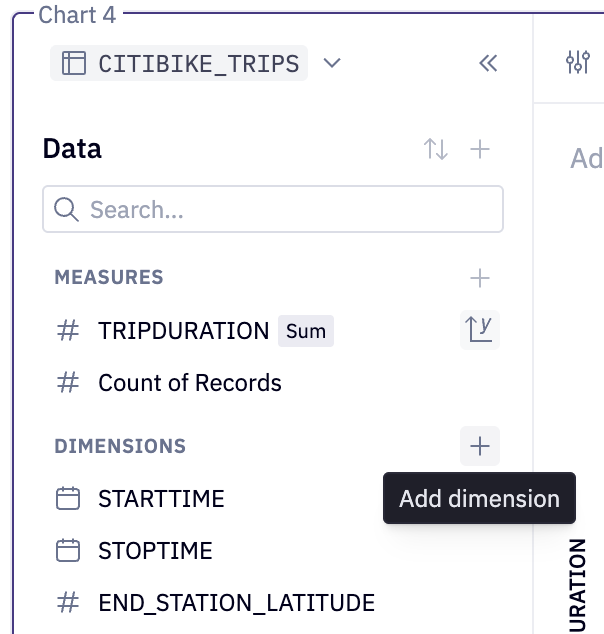This screenshot has height=634, width=604.
Task: Click the calendar icon next to STOPTIME
Action: pyautogui.click(x=68, y=550)
